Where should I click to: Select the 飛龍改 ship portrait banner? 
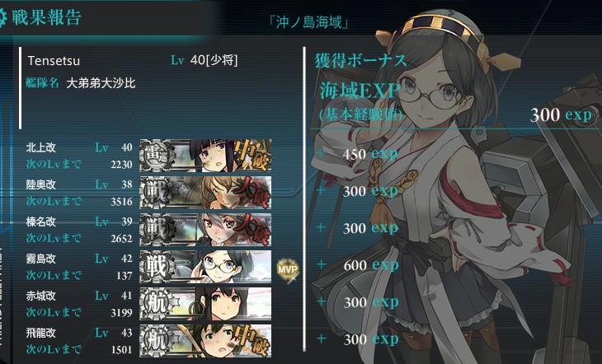click(x=205, y=341)
